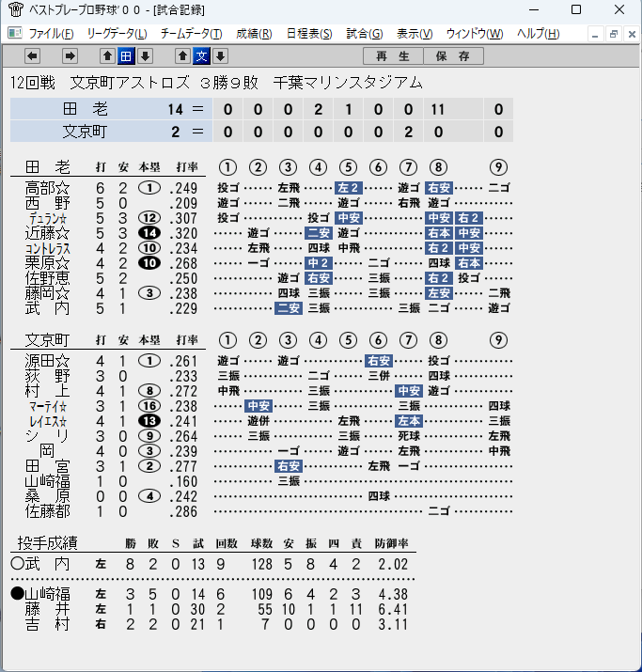Click the right arrow forward toolbar icon
The height and width of the screenshot is (672, 642).
(x=70, y=55)
